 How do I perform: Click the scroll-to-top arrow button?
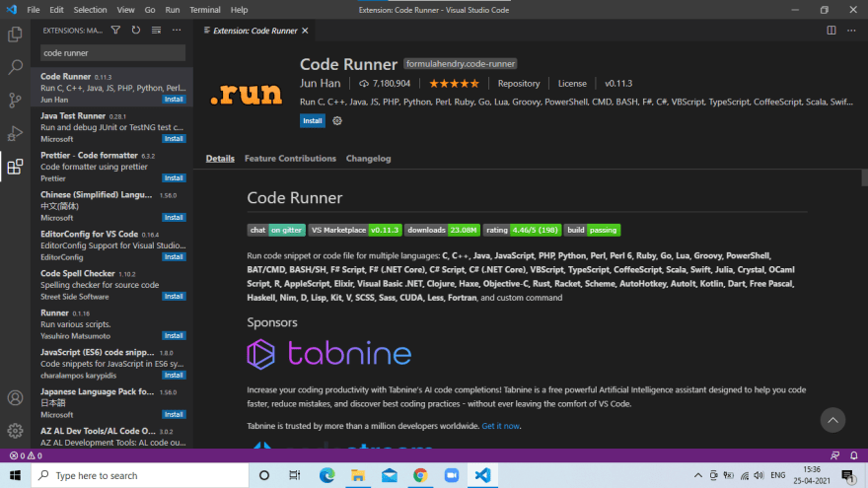coord(832,421)
